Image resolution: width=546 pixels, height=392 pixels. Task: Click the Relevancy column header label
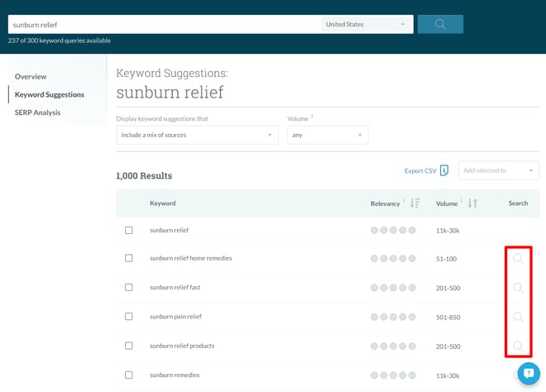(x=385, y=203)
